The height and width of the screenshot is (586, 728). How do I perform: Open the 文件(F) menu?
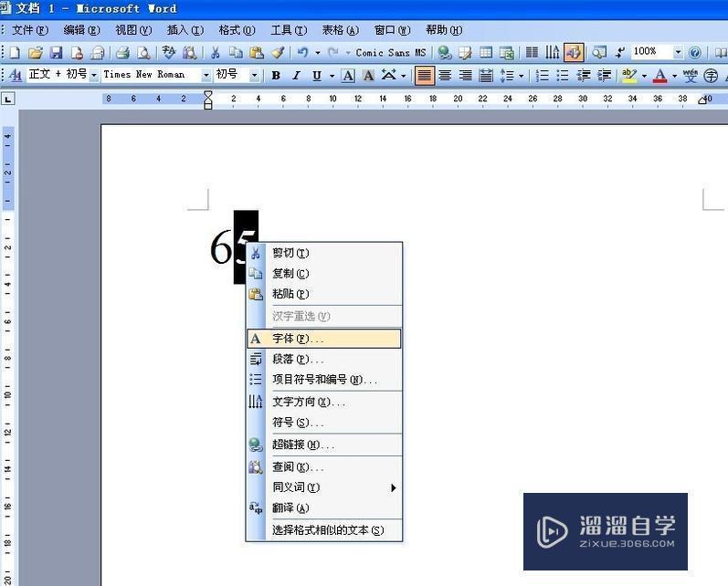[30, 30]
